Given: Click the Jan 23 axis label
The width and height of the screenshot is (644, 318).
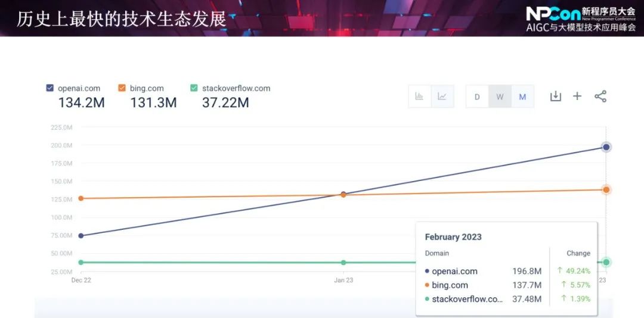Looking at the screenshot, I should (343, 280).
